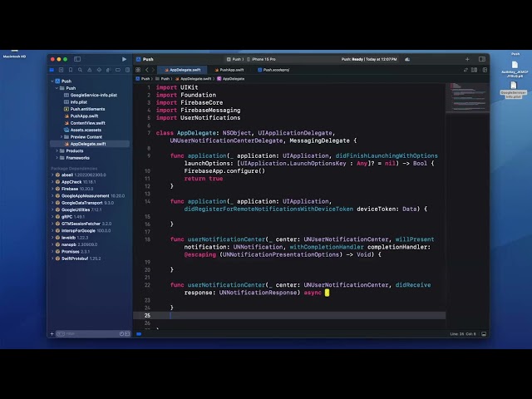Toggle the inspector panel at top right

tap(482, 59)
